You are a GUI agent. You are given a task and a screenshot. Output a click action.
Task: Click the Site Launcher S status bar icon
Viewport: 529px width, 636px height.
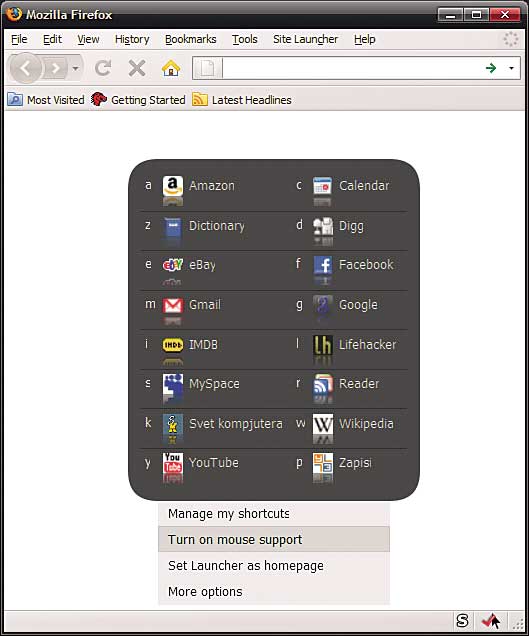click(x=462, y=621)
